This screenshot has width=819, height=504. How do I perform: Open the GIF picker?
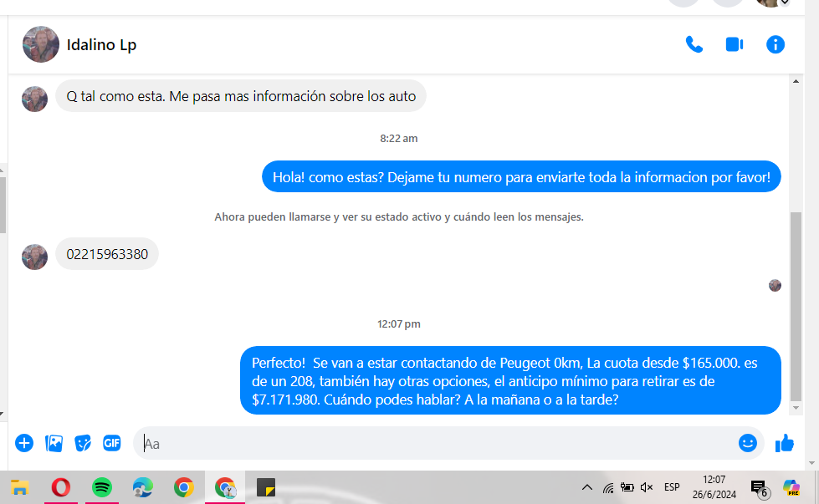pyautogui.click(x=112, y=444)
